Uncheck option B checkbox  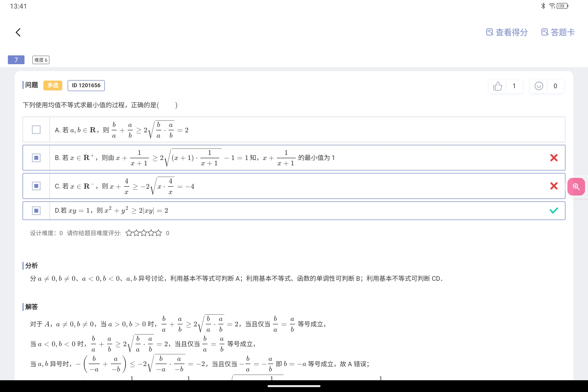tap(36, 158)
